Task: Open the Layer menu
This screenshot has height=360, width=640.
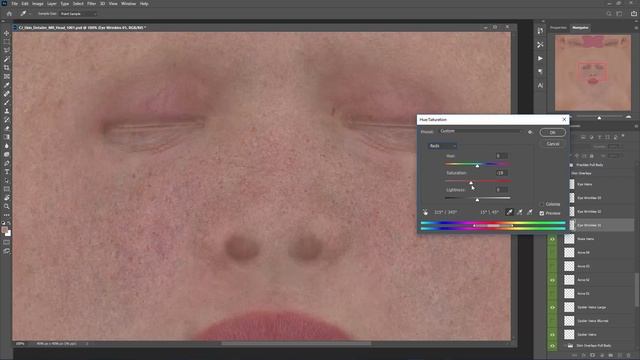Action: coord(52,4)
